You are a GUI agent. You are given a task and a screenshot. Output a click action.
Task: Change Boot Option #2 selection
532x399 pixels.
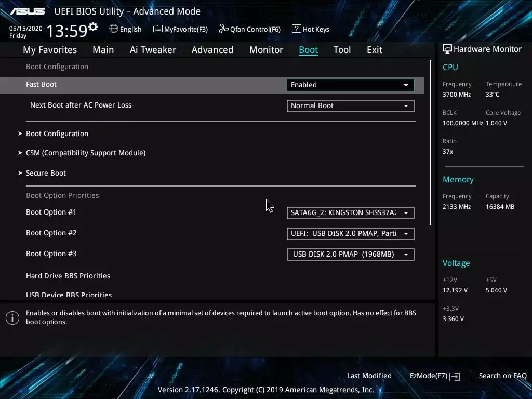coord(350,234)
